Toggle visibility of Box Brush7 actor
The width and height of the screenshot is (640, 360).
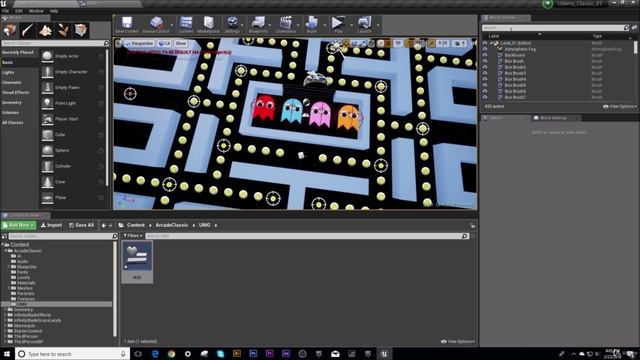click(485, 97)
